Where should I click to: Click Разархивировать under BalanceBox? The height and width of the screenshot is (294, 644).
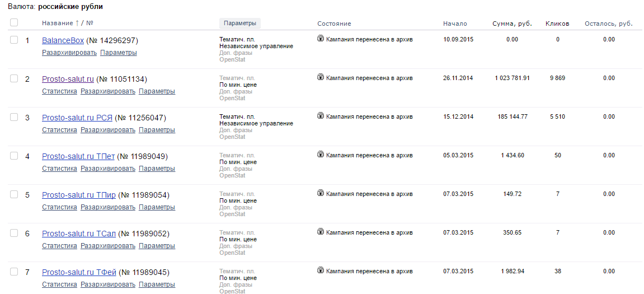(69, 53)
